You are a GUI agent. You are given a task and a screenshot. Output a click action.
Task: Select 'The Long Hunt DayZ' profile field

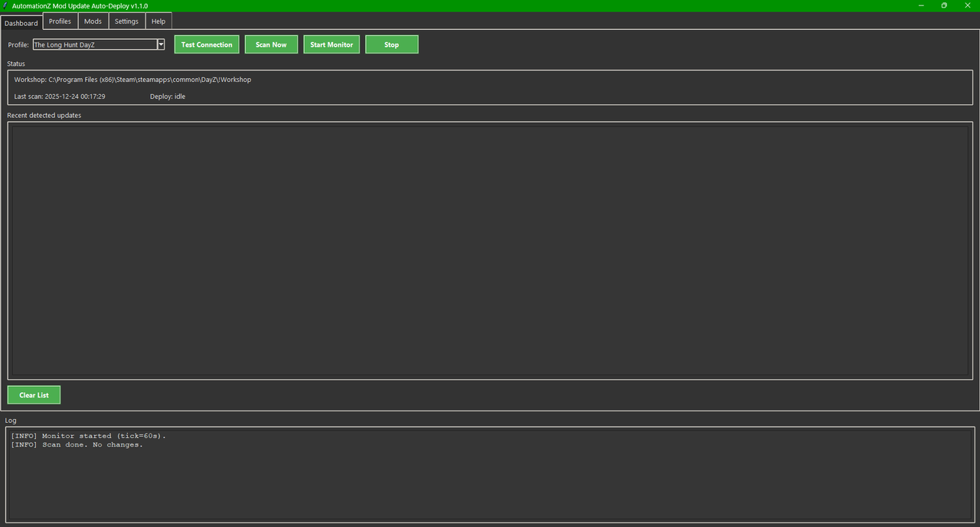pyautogui.click(x=92, y=44)
